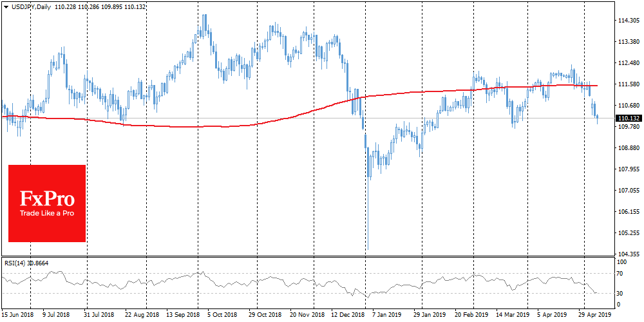The height and width of the screenshot is (322, 644).
Task: Select the 15 Jun 2018 date label
Action: point(16,316)
